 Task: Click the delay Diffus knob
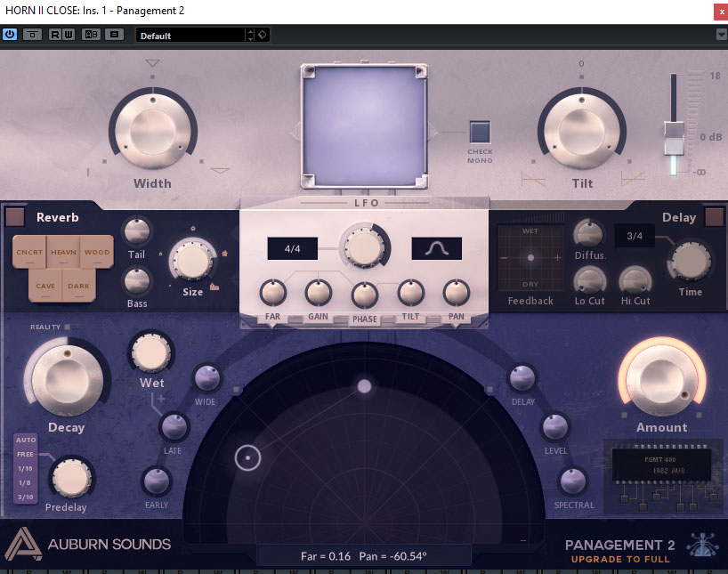tap(589, 233)
